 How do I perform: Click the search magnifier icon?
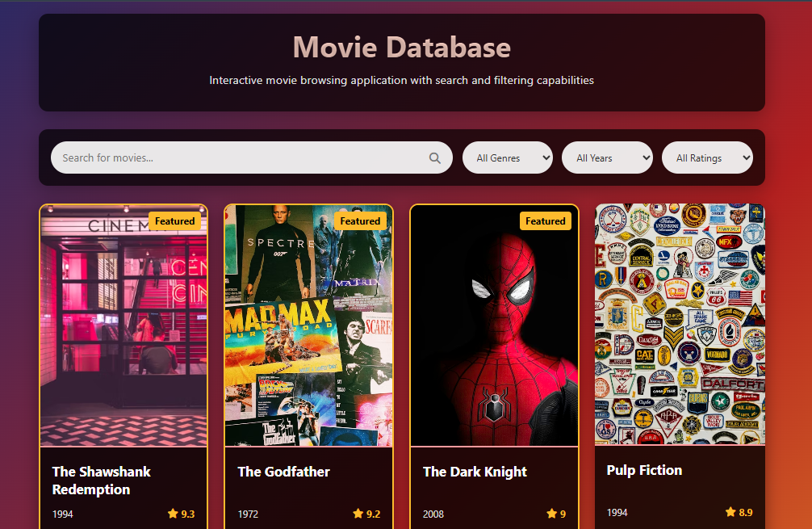point(434,157)
